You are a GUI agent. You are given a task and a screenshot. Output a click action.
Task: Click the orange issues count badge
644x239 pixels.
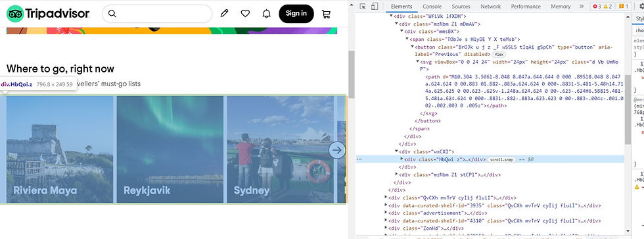(x=624, y=6)
